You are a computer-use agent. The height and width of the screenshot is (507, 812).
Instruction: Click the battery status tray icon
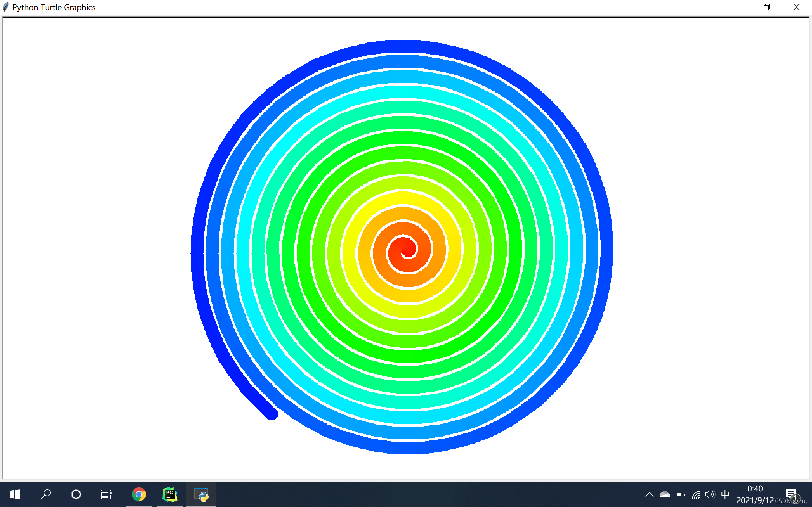[680, 495]
